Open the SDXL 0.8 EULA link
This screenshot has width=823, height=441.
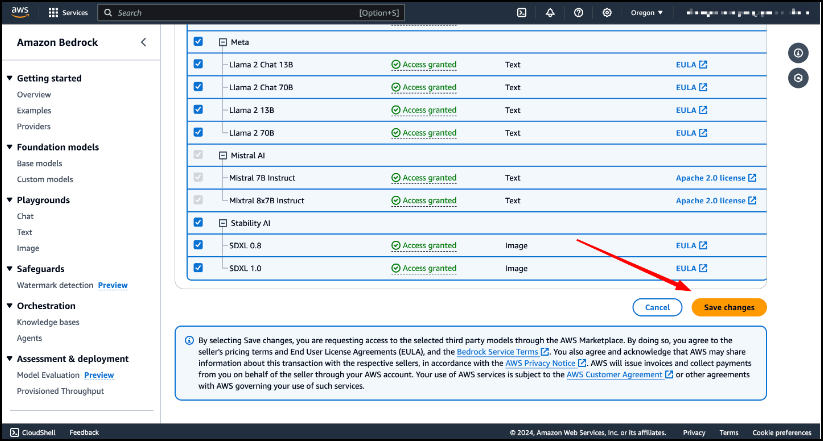pos(691,245)
